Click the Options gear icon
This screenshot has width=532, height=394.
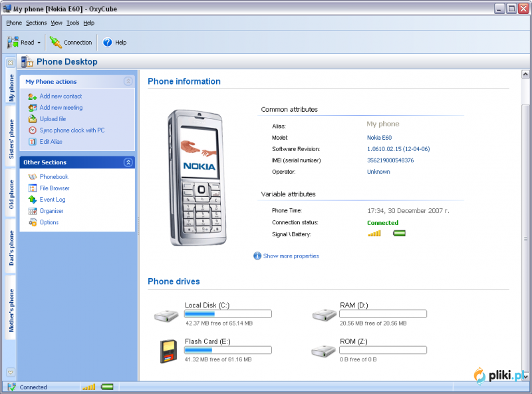(x=32, y=222)
